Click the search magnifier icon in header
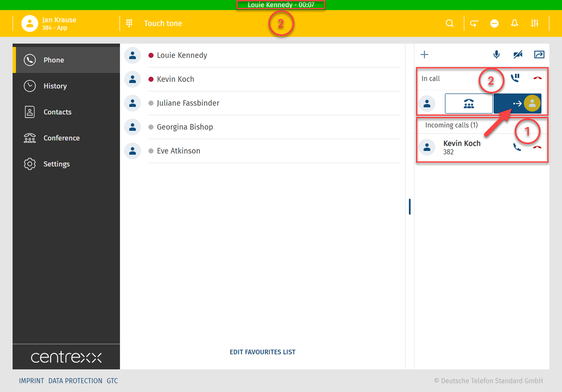The width and height of the screenshot is (562, 392). (x=450, y=23)
